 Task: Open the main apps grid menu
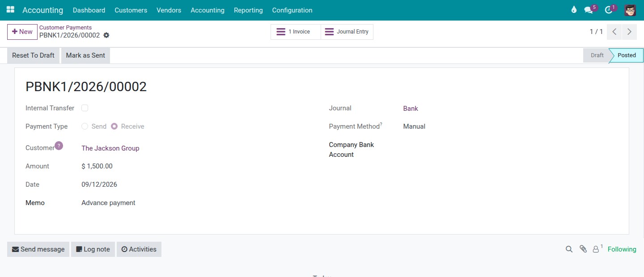pyautogui.click(x=10, y=10)
